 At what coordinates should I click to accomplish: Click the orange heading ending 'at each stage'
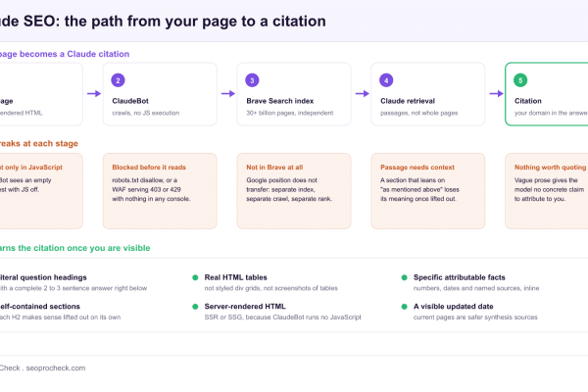click(x=39, y=143)
